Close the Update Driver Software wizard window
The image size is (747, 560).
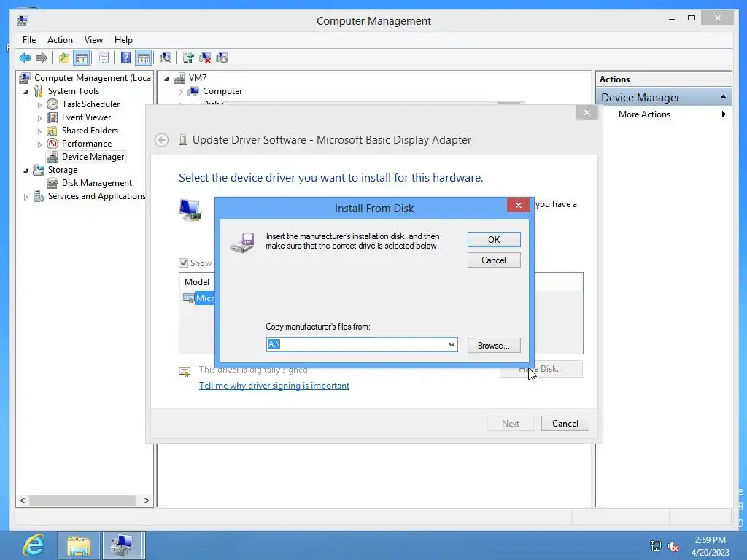point(587,112)
